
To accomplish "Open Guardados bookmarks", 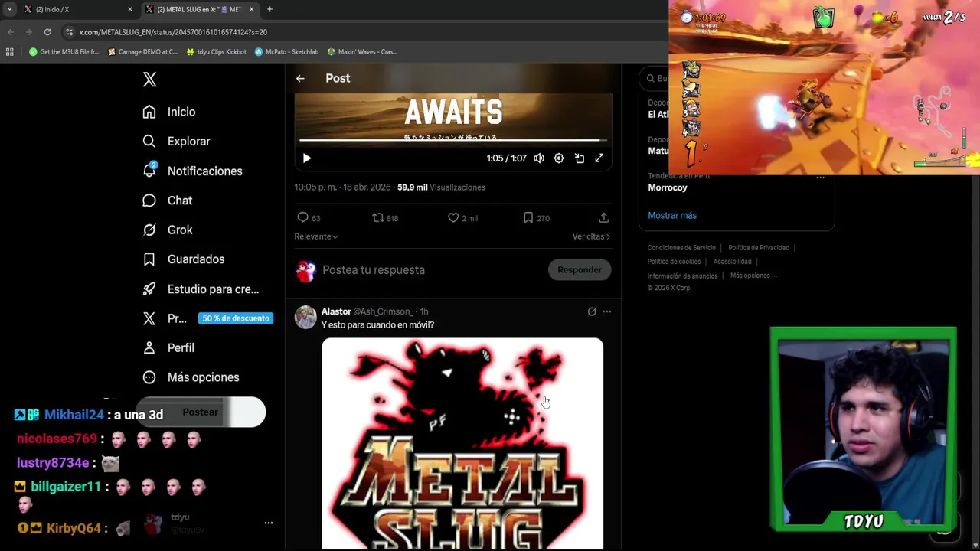I will pos(183,259).
